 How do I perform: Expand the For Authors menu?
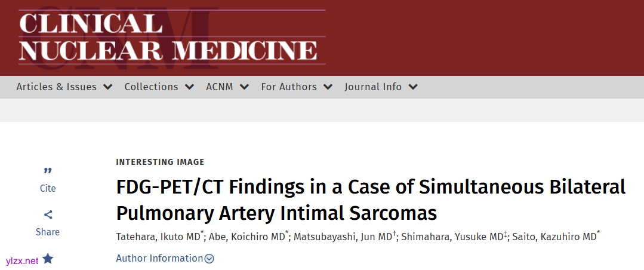[297, 87]
